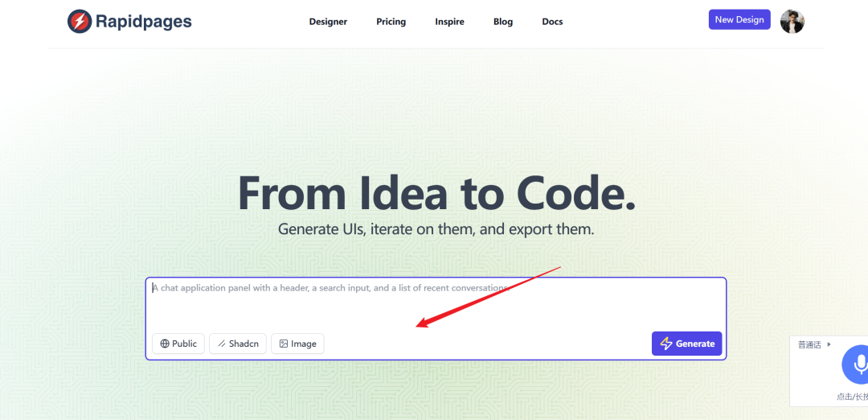
Task: Navigate to Inspire
Action: click(x=449, y=22)
